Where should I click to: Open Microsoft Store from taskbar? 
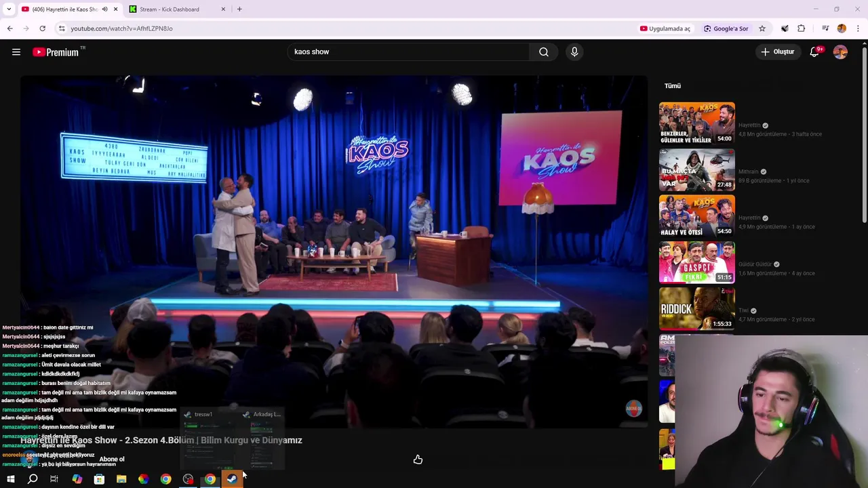[99, 479]
